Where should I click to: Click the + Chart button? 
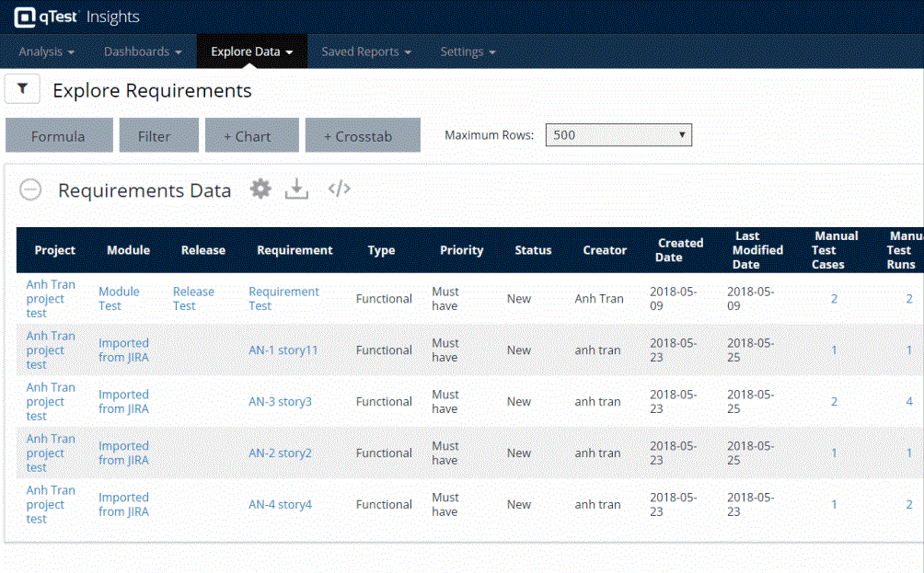pos(251,134)
